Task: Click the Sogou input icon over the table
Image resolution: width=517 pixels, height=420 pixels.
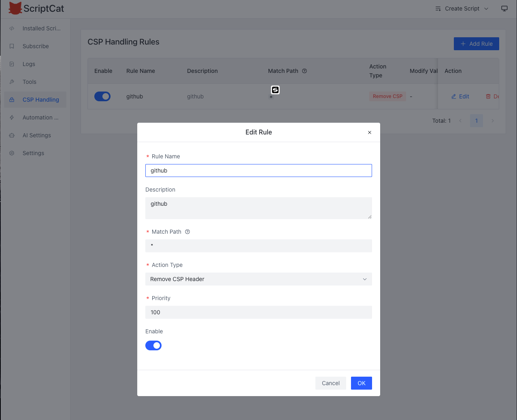Action: coord(275,90)
